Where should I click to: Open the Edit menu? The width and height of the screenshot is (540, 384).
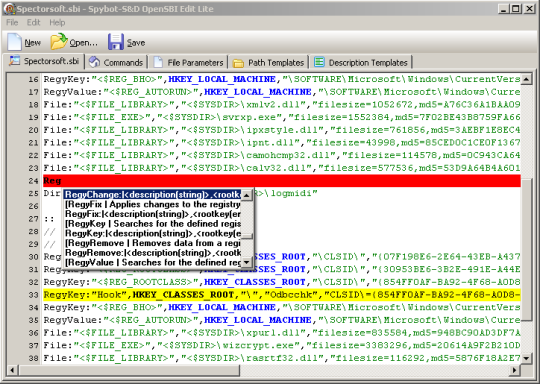tap(33, 23)
